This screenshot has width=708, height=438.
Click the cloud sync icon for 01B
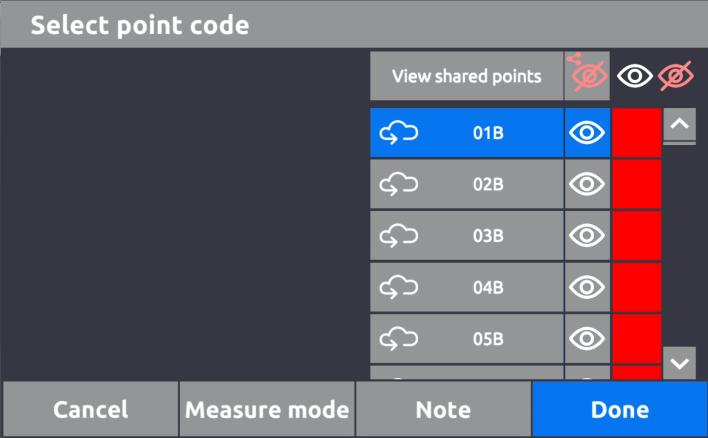click(x=399, y=133)
